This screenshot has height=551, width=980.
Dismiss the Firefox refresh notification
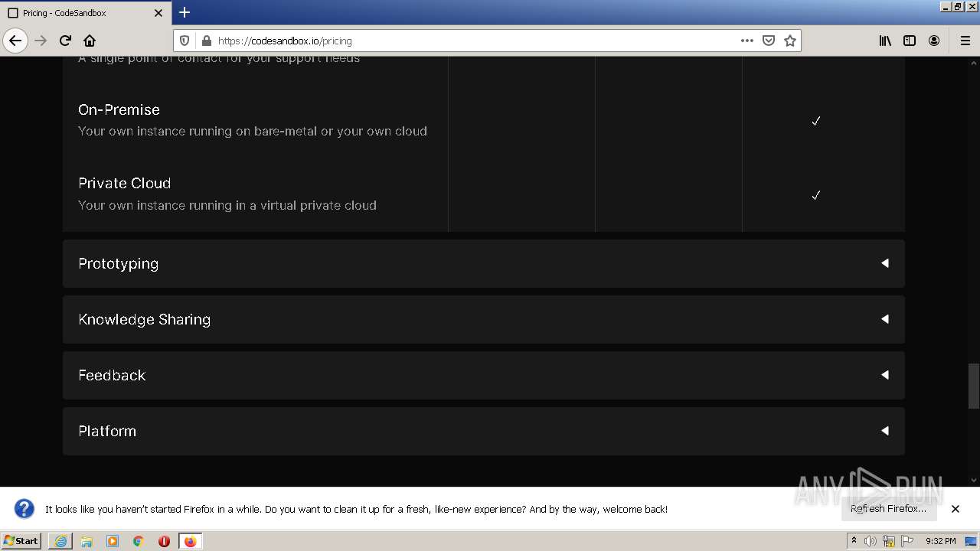pyautogui.click(x=955, y=509)
